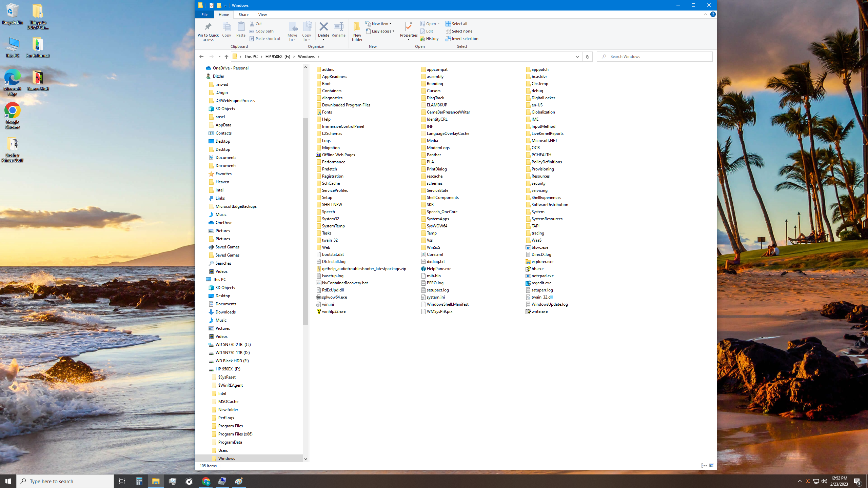Viewport: 868px width, 488px height.
Task: Click the Search Windows field
Action: (655, 57)
